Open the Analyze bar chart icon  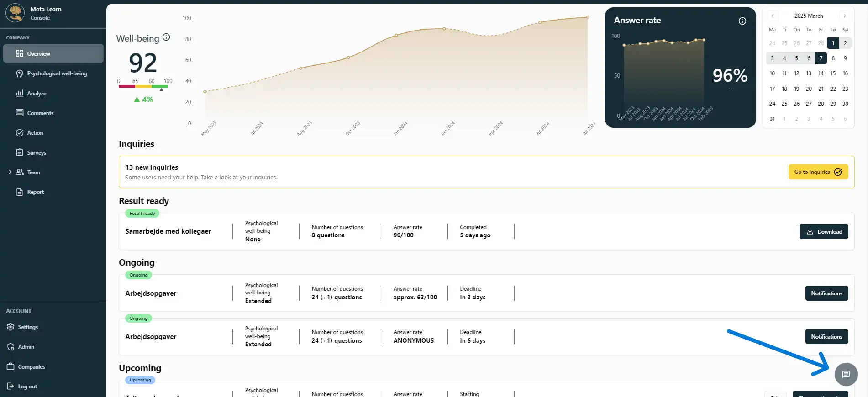pos(20,93)
